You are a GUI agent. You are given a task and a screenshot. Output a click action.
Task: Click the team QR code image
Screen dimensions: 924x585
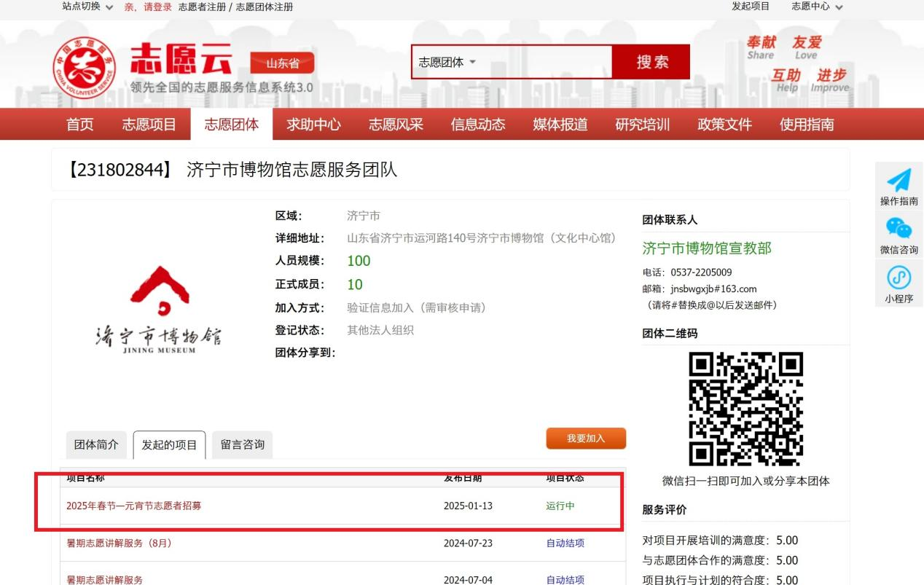pyautogui.click(x=745, y=409)
